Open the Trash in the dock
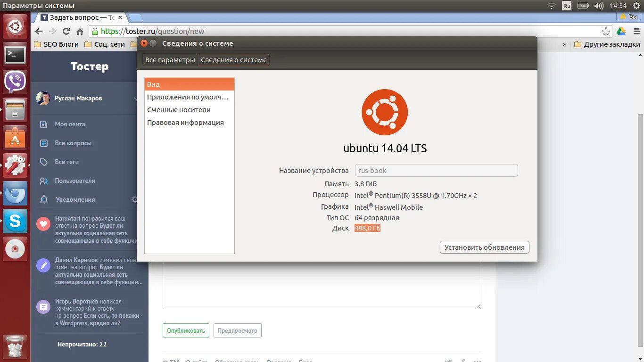This screenshot has height=362, width=644. tap(16, 347)
